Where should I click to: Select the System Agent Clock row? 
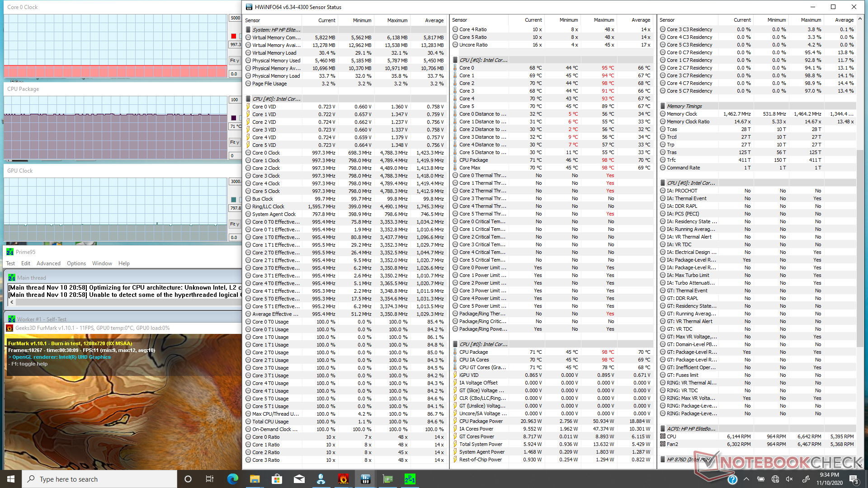[x=345, y=214]
